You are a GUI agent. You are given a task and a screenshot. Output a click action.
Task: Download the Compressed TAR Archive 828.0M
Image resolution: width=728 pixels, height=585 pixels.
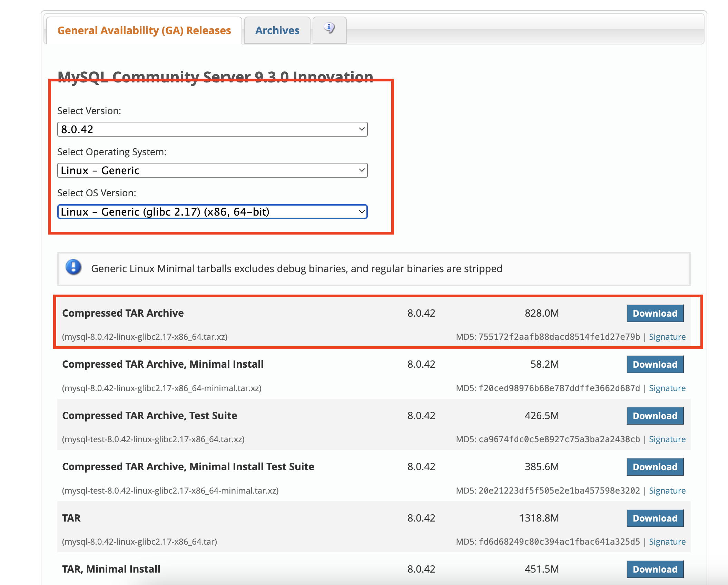coord(655,313)
